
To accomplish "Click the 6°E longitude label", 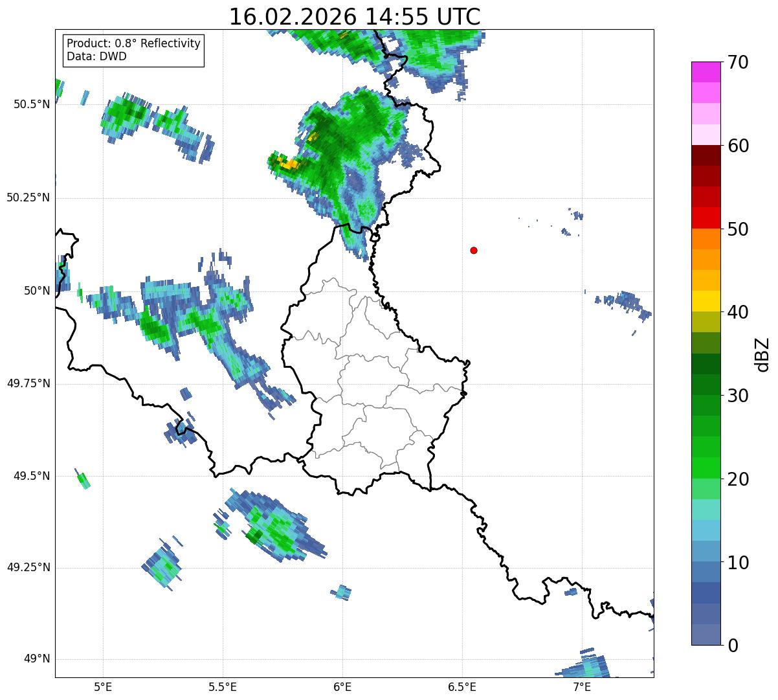I will [342, 686].
